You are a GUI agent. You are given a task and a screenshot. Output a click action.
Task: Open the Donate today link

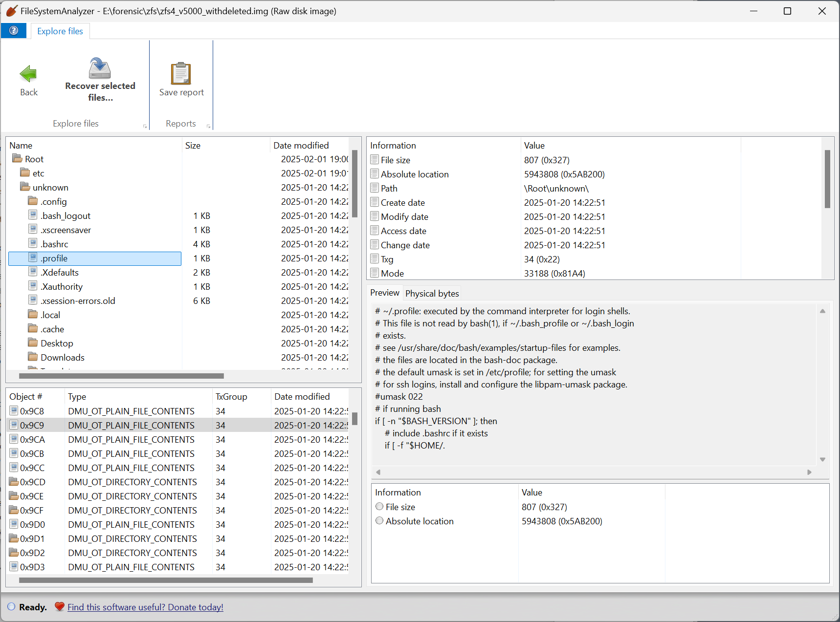(145, 607)
